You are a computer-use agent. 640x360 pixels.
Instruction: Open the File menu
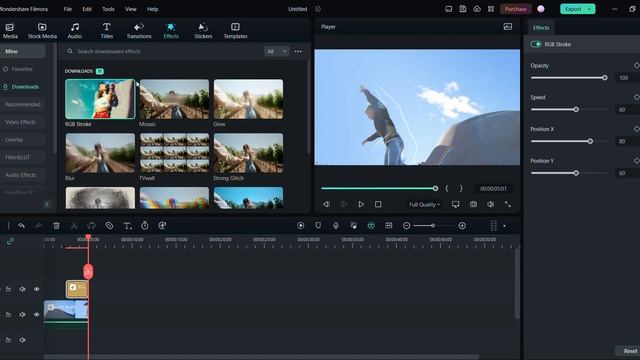pos(68,9)
